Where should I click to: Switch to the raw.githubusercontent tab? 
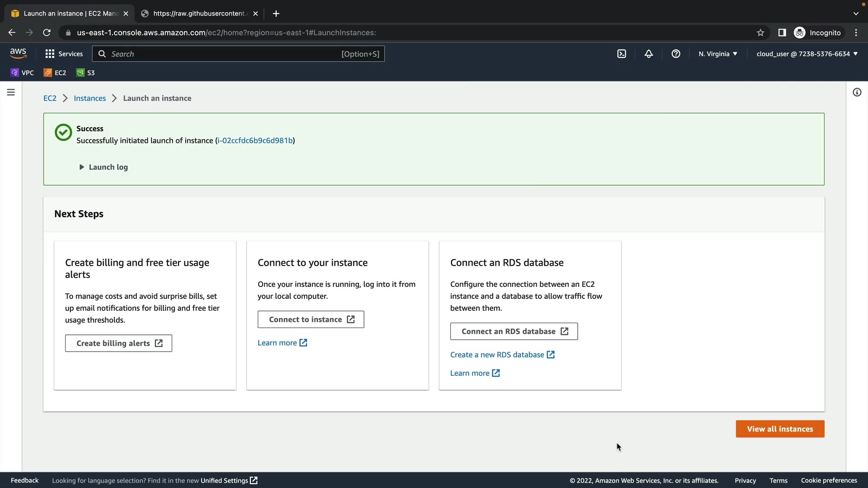(x=199, y=14)
